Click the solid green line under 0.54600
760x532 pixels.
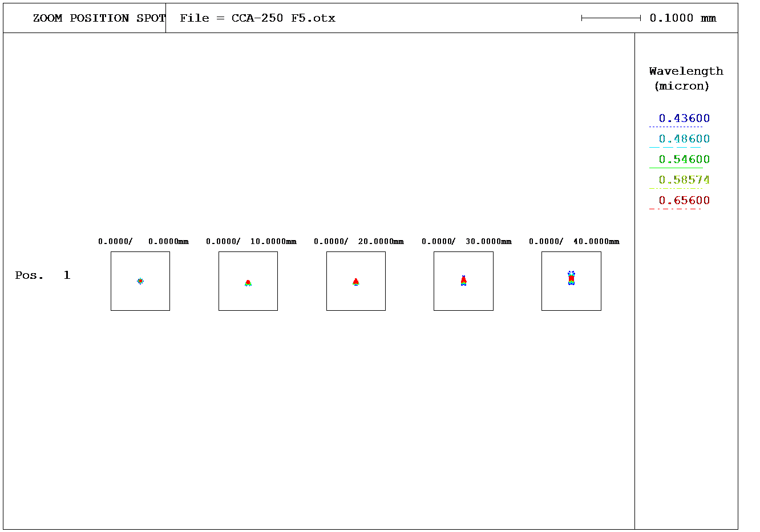point(676,168)
